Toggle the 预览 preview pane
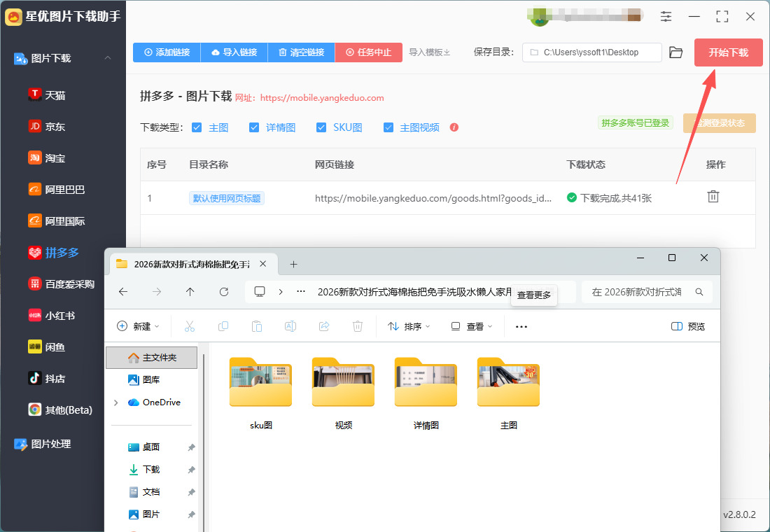Screen dimensions: 770x532 688,326
